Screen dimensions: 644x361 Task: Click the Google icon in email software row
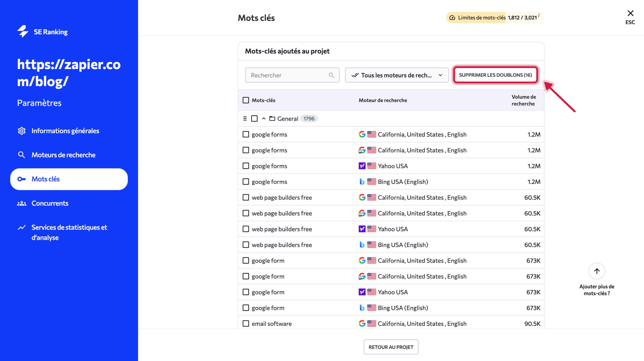point(362,324)
